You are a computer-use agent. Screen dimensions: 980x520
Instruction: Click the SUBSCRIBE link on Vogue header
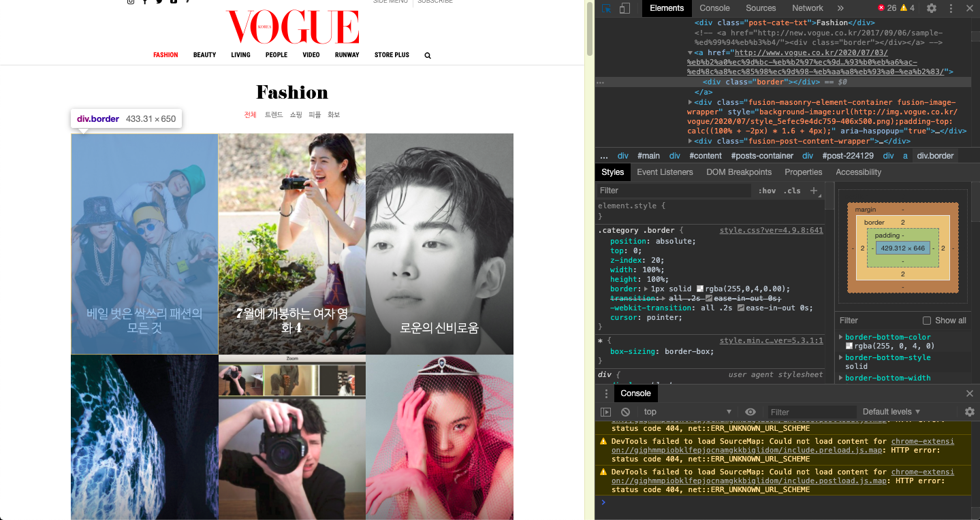click(435, 1)
